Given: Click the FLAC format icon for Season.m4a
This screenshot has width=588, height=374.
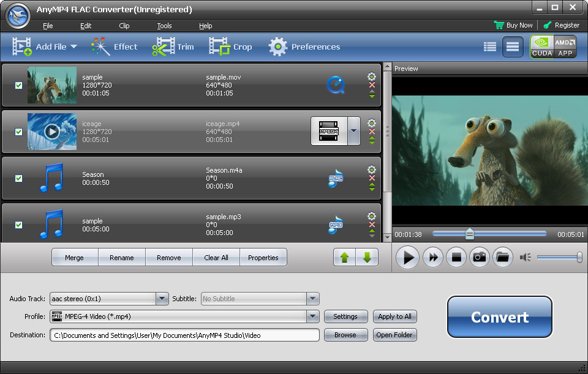Looking at the screenshot, I should tap(336, 178).
